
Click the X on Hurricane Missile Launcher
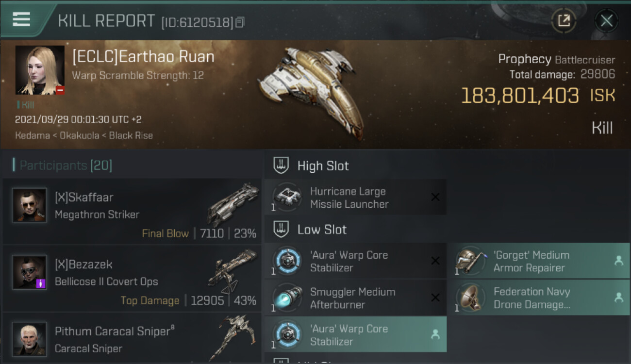tap(435, 197)
